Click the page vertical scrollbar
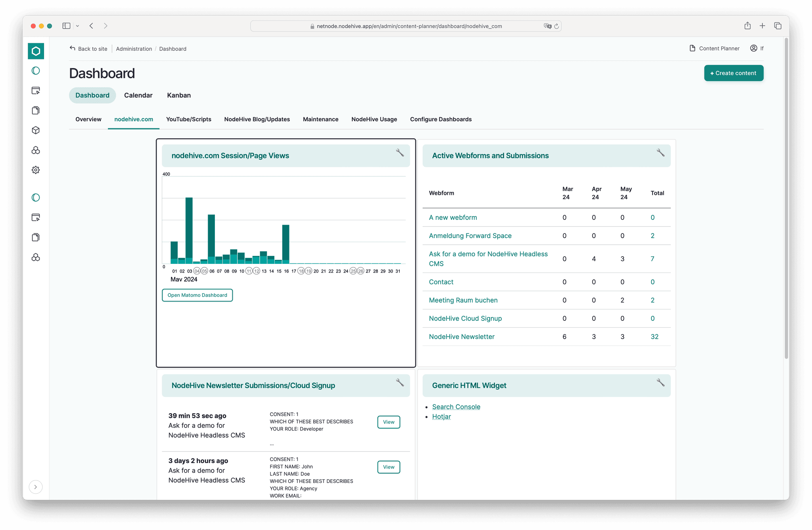Image resolution: width=812 pixels, height=530 pixels. (786, 198)
